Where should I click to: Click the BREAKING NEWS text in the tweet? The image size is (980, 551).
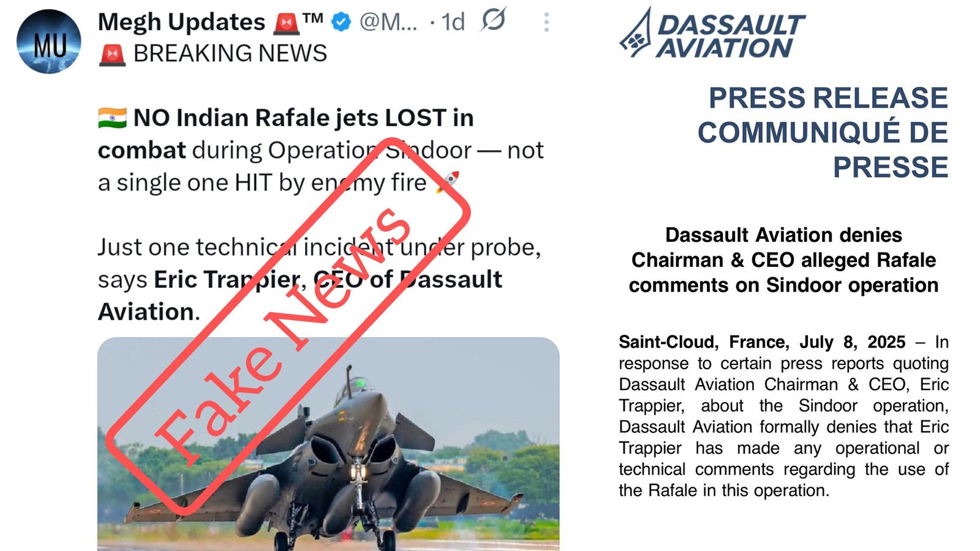tap(230, 54)
